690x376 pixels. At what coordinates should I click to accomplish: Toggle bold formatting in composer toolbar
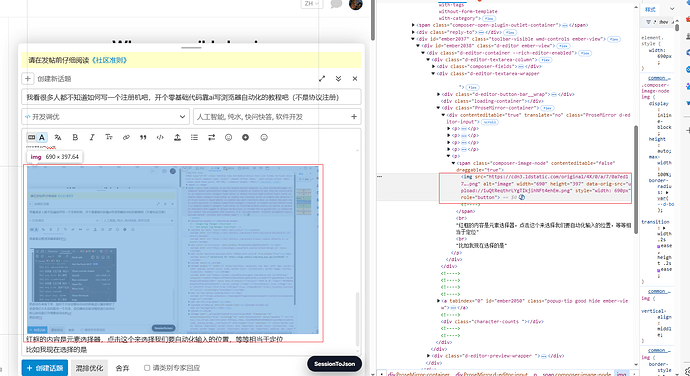(75, 137)
